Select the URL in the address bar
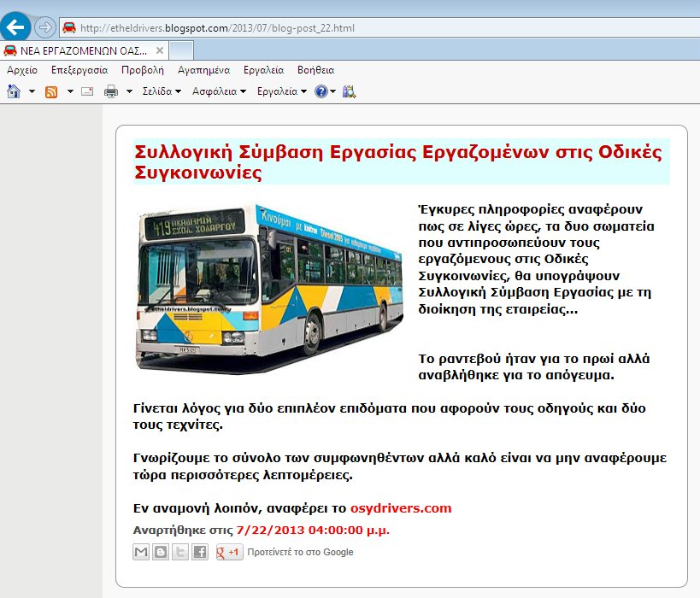The image size is (700, 598). (217, 28)
